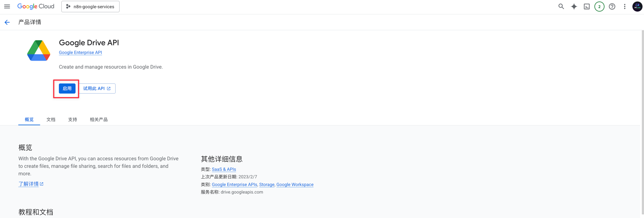Click the search magnifier icon

pyautogui.click(x=561, y=6)
